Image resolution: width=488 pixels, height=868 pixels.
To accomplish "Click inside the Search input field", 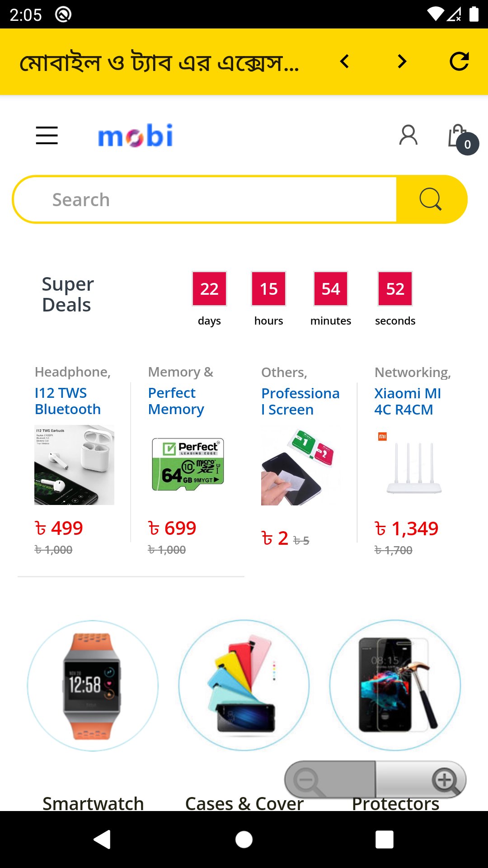I will pyautogui.click(x=203, y=199).
